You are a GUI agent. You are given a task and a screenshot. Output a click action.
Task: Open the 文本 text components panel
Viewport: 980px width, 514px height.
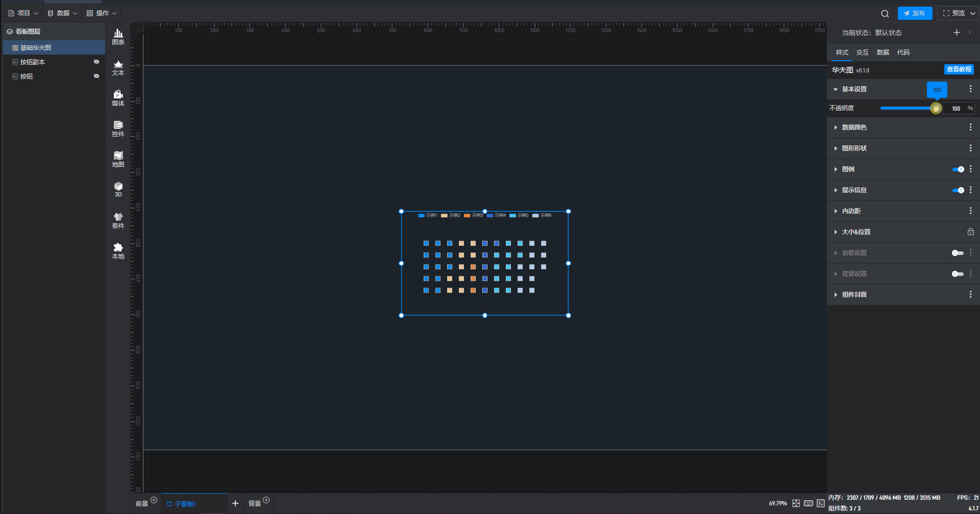(x=118, y=67)
